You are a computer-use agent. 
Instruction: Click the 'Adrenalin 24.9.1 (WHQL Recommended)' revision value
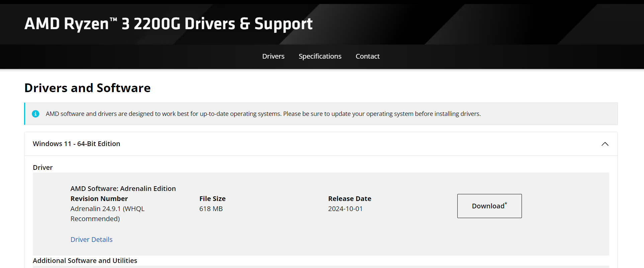click(x=107, y=214)
